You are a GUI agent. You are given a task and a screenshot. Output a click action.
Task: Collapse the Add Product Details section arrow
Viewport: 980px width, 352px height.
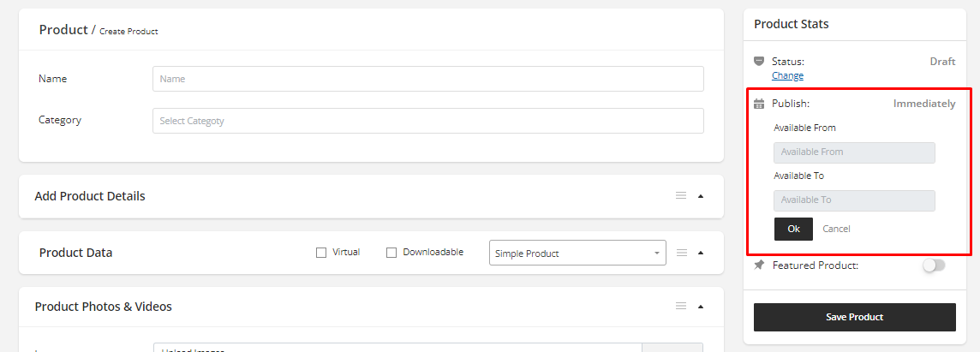tap(701, 196)
